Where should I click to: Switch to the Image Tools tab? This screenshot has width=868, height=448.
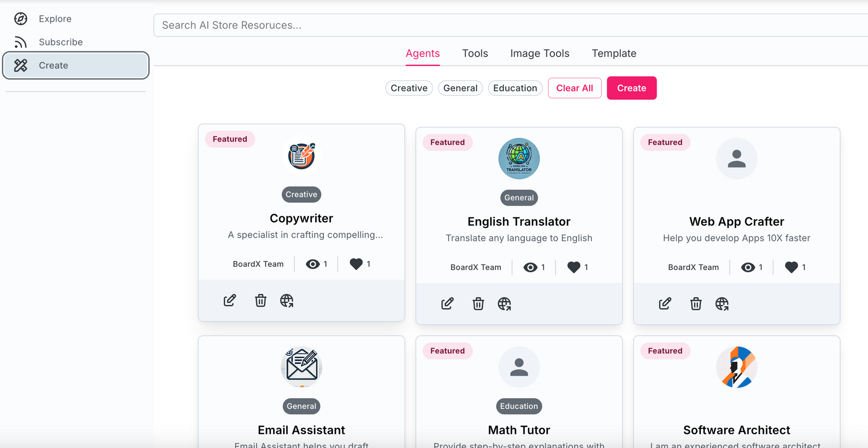point(540,53)
